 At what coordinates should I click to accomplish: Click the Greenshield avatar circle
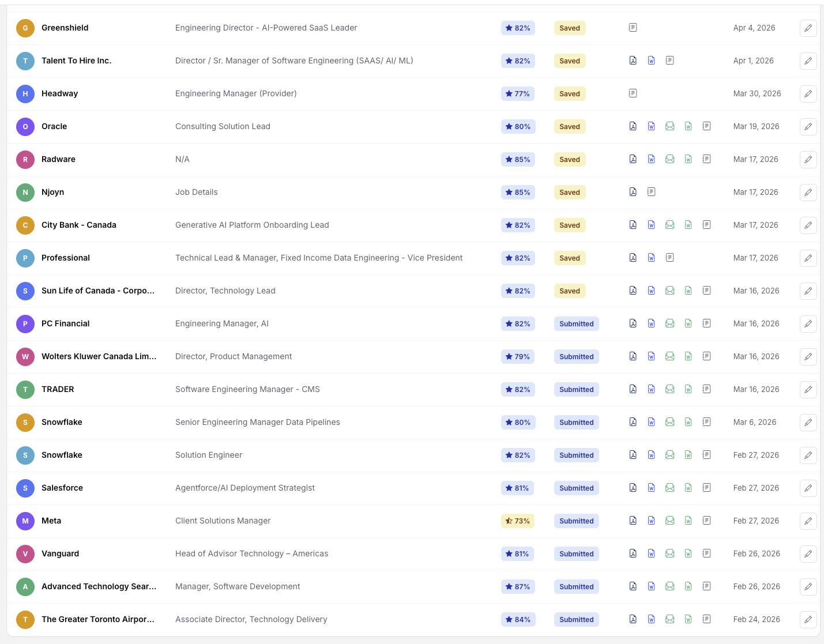[25, 28]
